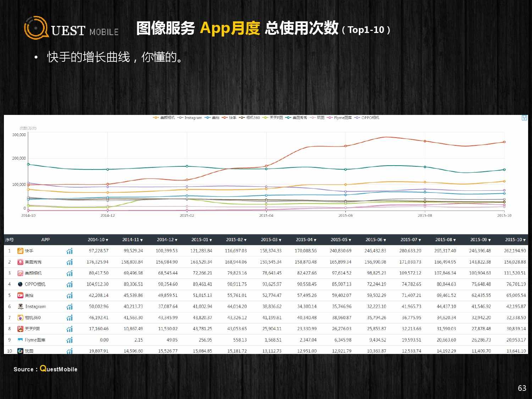This screenshot has width=532, height=399.
Task: Click the 序号 column header
Action: click(x=9, y=240)
